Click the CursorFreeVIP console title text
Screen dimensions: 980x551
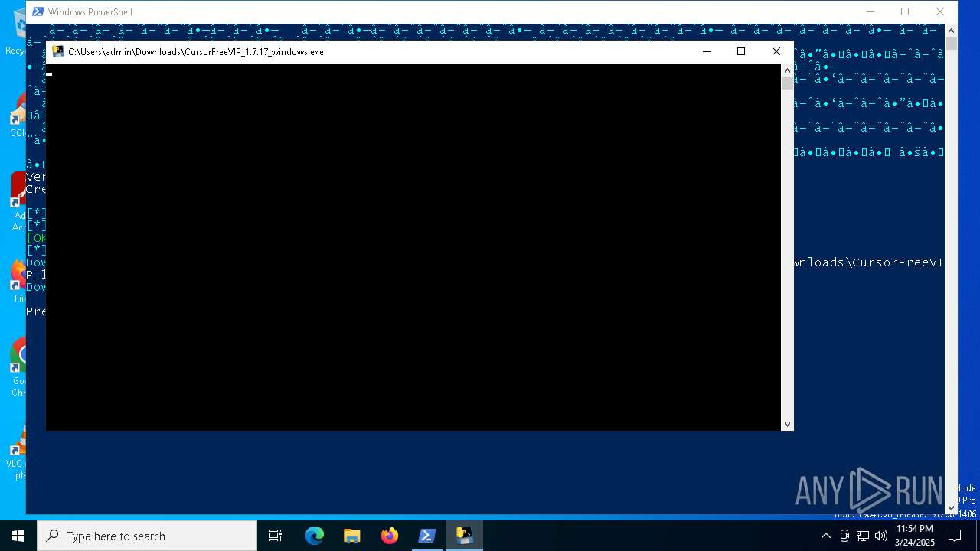coord(196,52)
